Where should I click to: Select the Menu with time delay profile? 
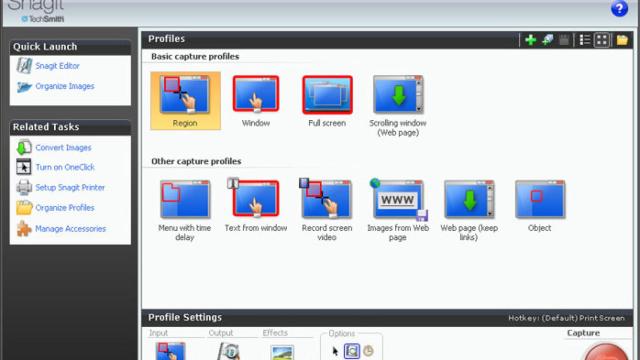[185, 210]
